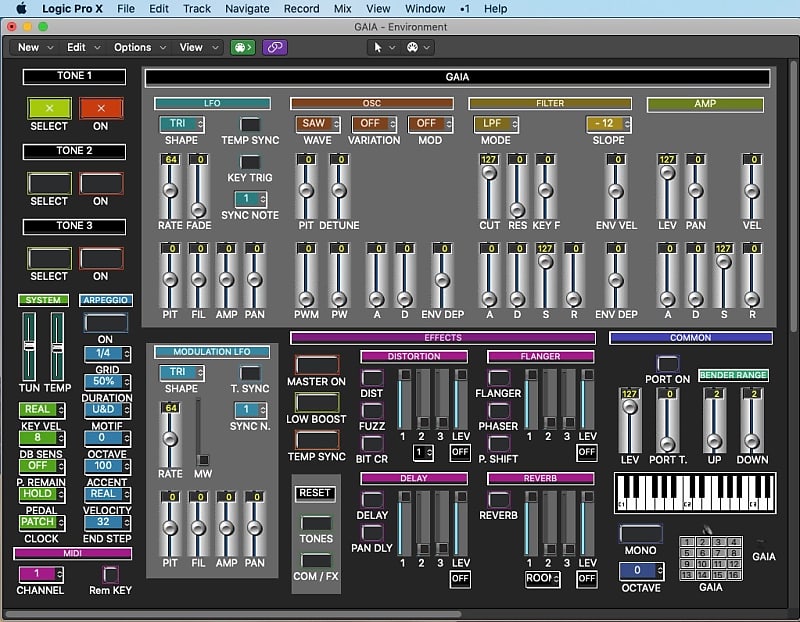
Task: Enable MONO mode
Action: [x=640, y=536]
